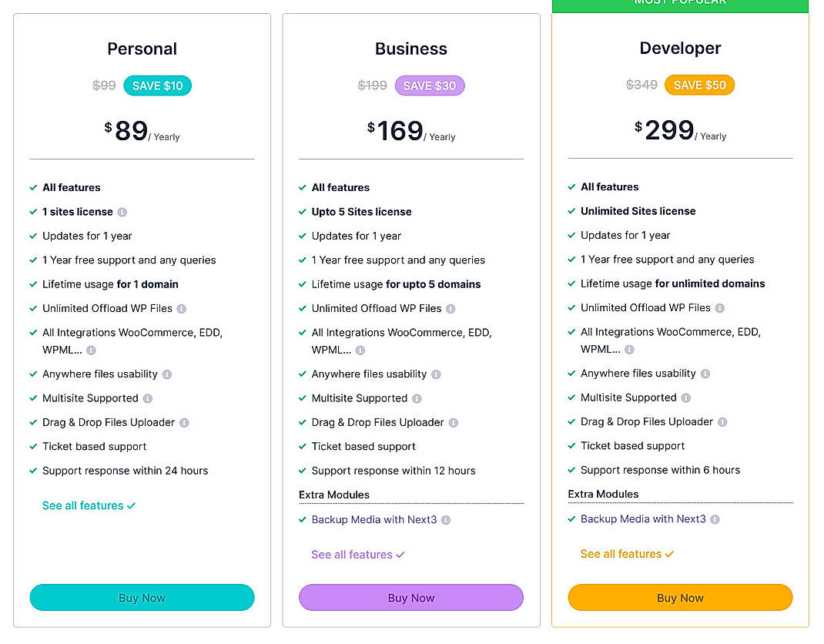Select the check icon beside Ticket based support in Developer plan

coord(571,446)
